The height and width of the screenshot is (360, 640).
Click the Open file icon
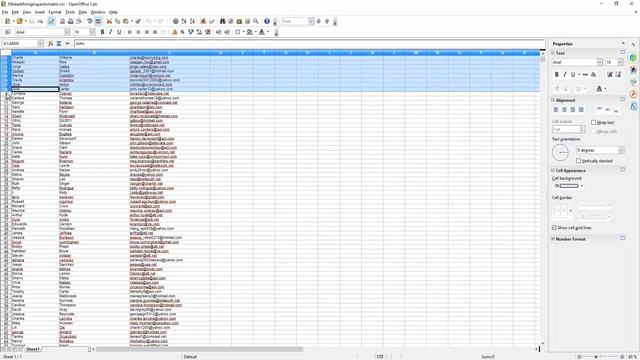19,21
